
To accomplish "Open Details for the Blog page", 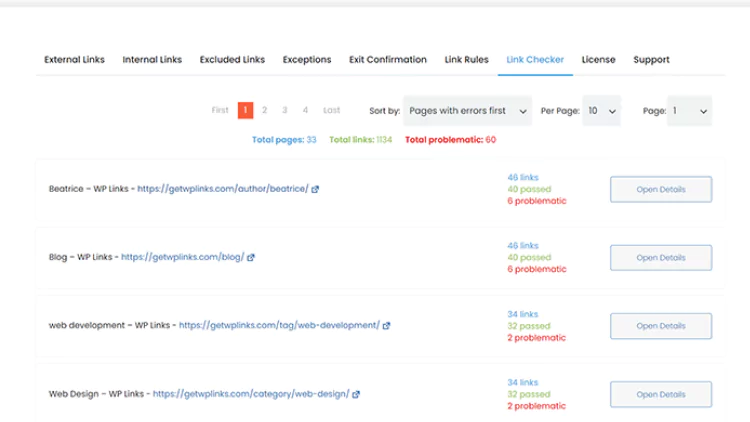I will 661,258.
